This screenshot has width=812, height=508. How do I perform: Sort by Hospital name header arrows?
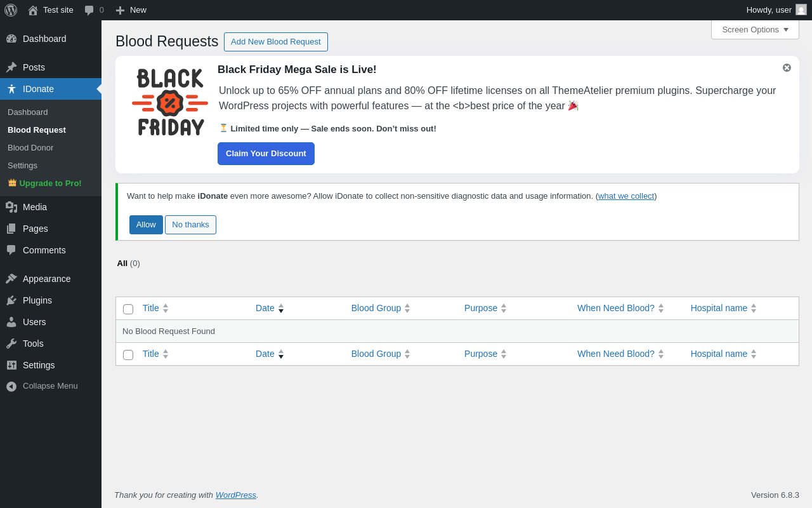(x=754, y=308)
